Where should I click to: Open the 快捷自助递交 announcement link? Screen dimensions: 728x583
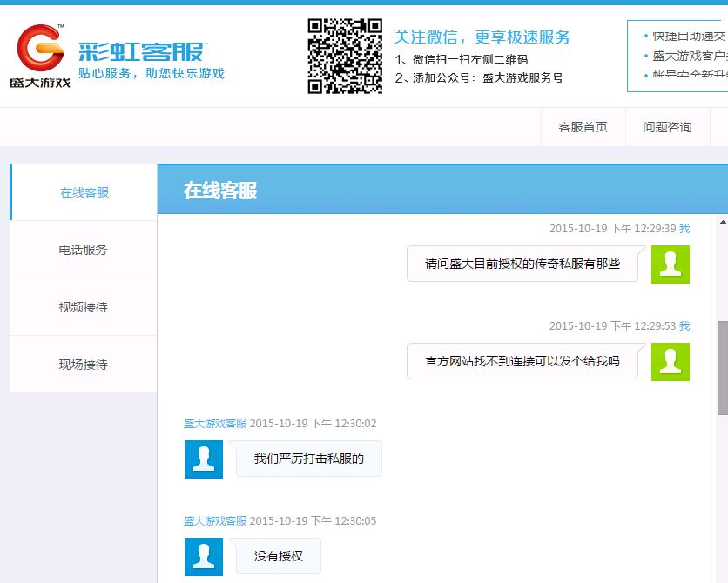pos(689,37)
